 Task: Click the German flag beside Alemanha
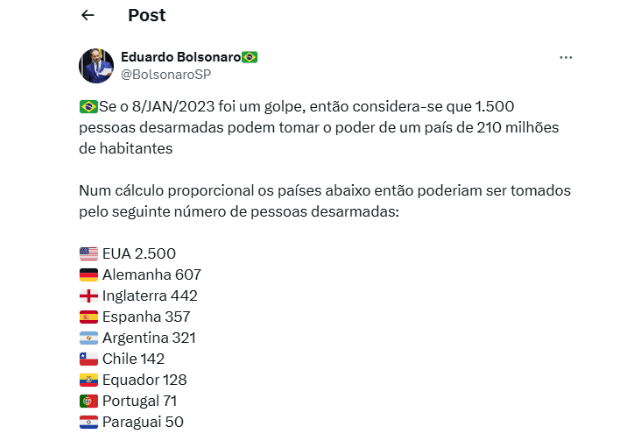(x=88, y=275)
